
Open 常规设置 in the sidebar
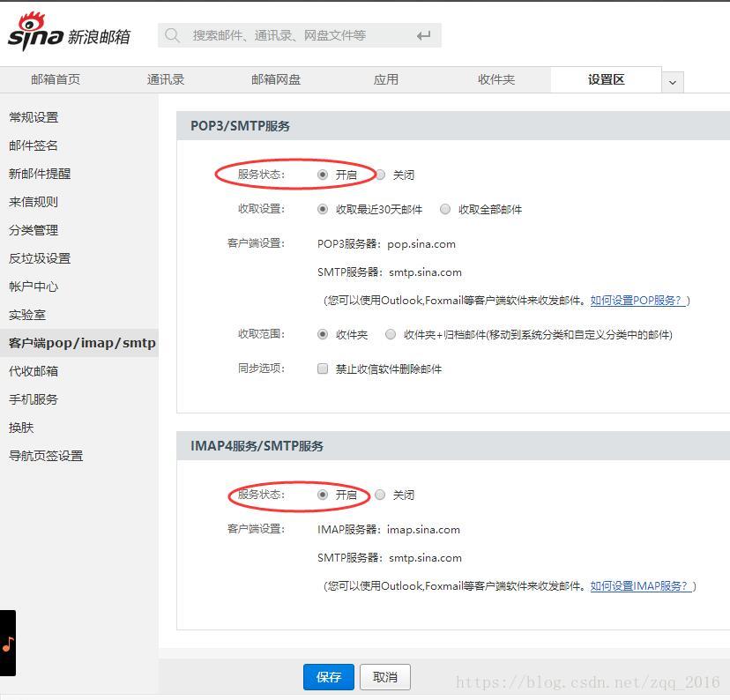[34, 117]
